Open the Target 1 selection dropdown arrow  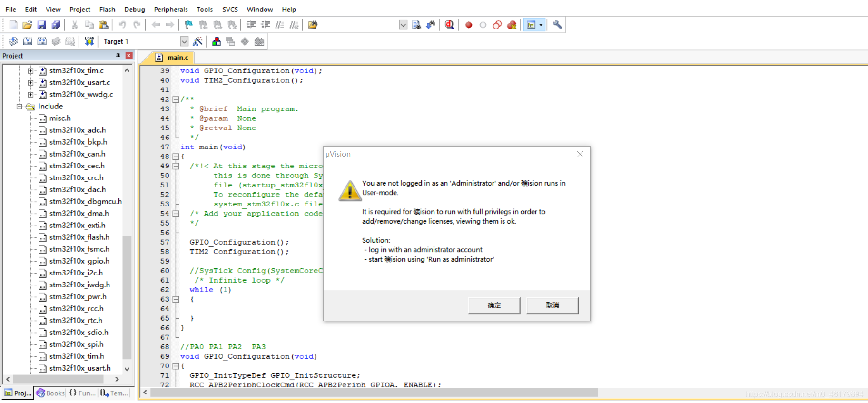184,41
